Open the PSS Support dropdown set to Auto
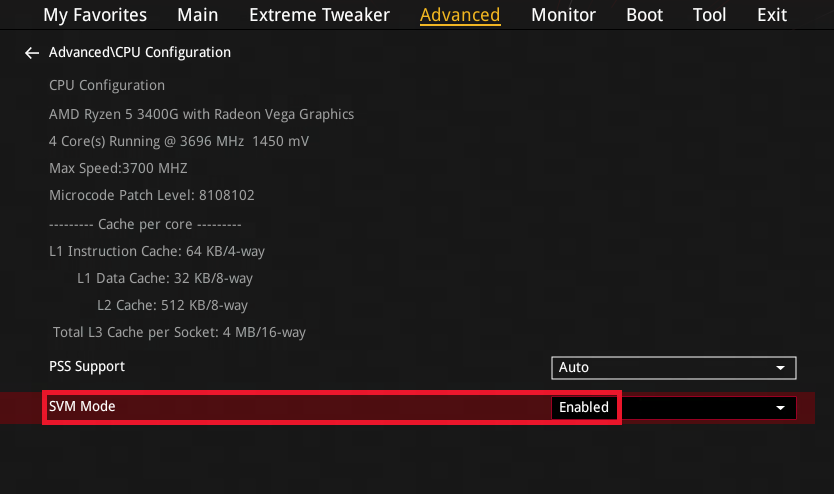The width and height of the screenshot is (834, 494). coord(673,367)
